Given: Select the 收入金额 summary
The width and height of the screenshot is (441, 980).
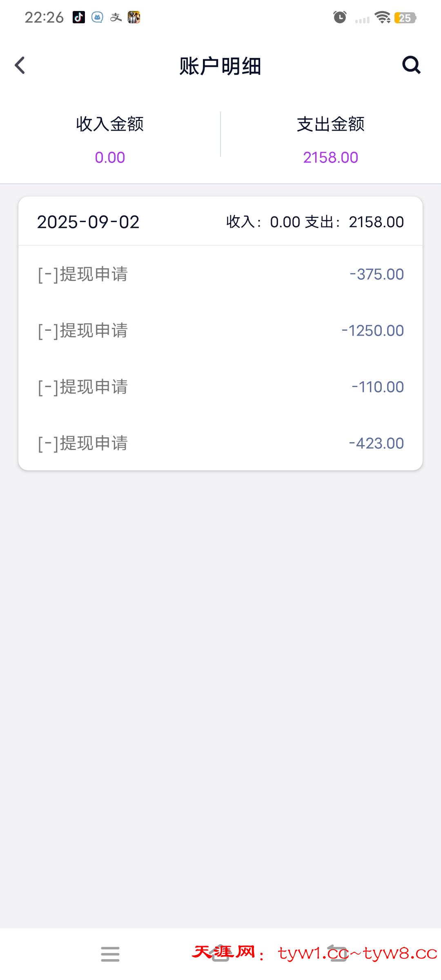Looking at the screenshot, I should pyautogui.click(x=110, y=140).
